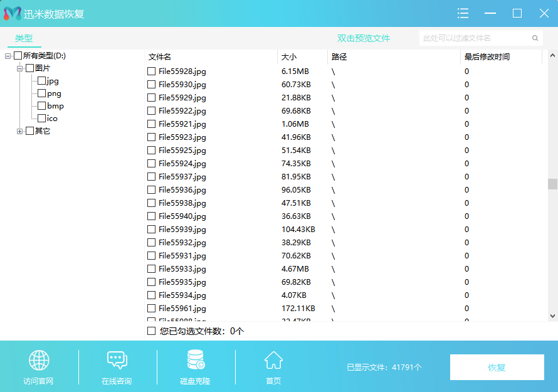Screen dimensions: 558x392
Task: Click the 双击预览文件 link text
Action: point(364,38)
